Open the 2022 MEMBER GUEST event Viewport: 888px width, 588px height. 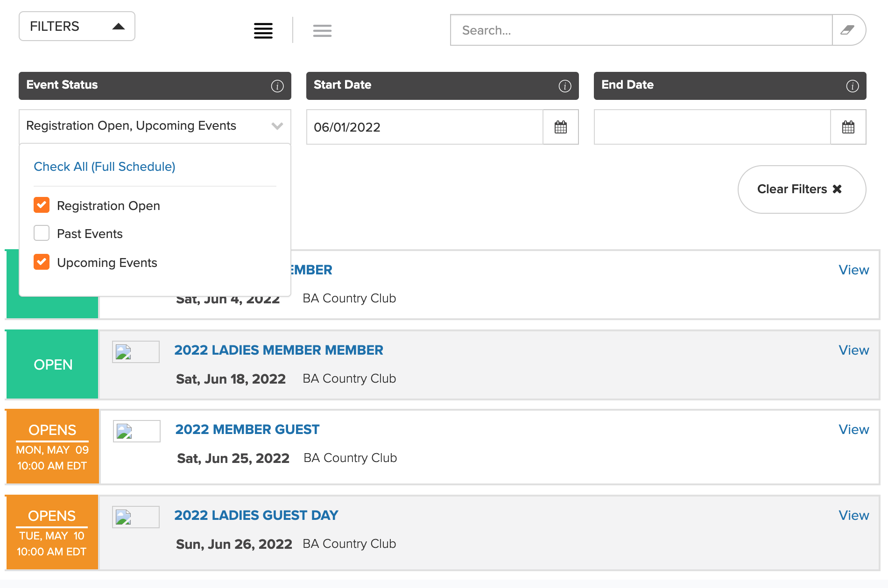pos(247,429)
